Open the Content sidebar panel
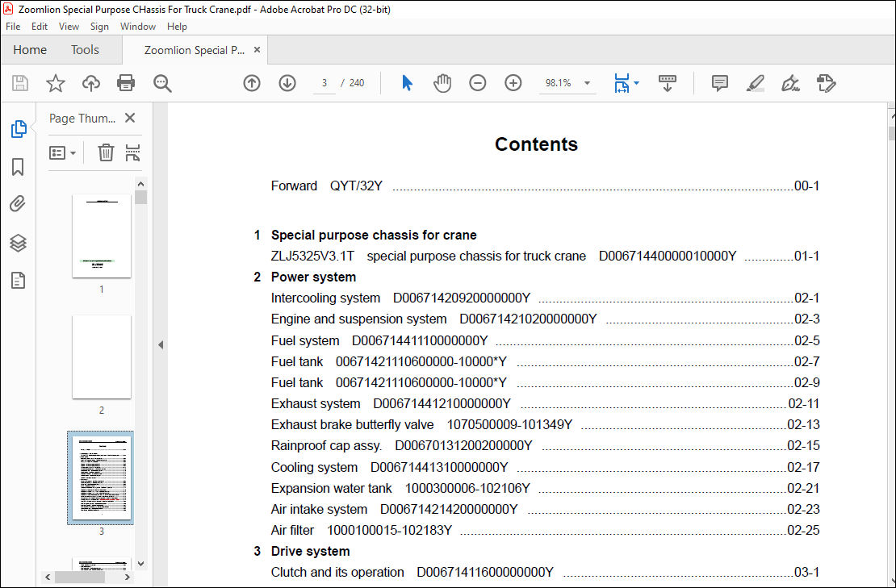 [x=19, y=281]
